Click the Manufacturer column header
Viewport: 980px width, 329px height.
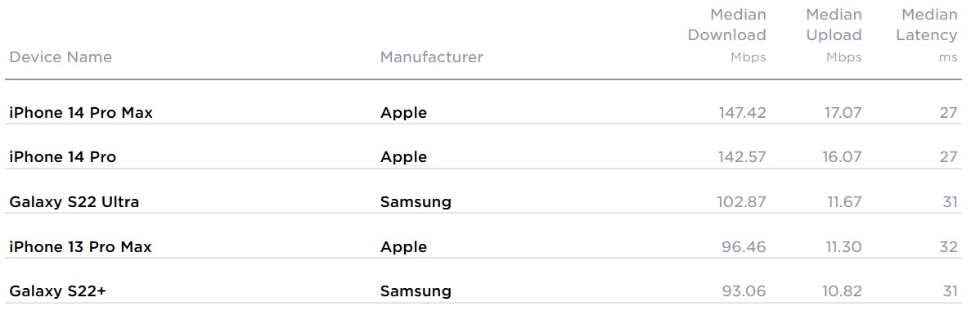tap(432, 57)
